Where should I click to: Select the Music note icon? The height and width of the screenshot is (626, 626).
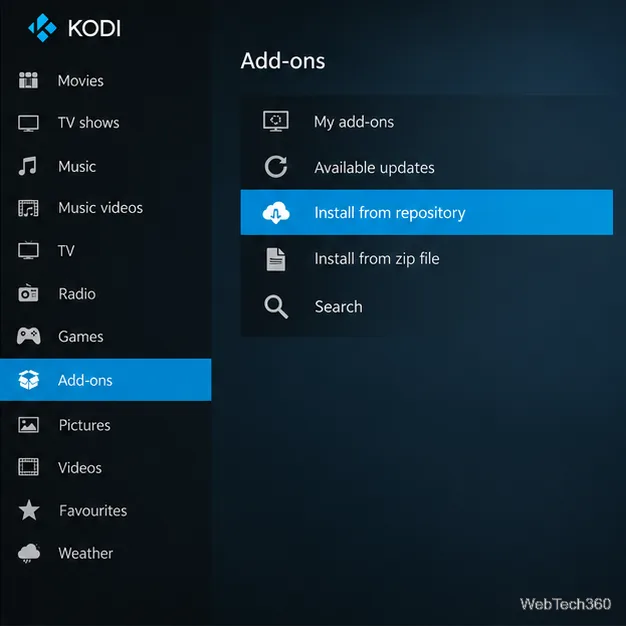tap(28, 166)
